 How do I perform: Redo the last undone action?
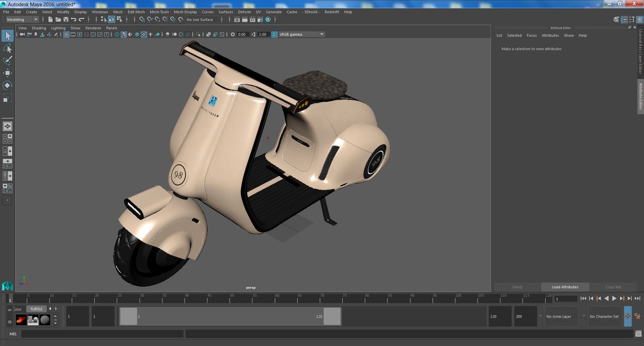coord(81,19)
